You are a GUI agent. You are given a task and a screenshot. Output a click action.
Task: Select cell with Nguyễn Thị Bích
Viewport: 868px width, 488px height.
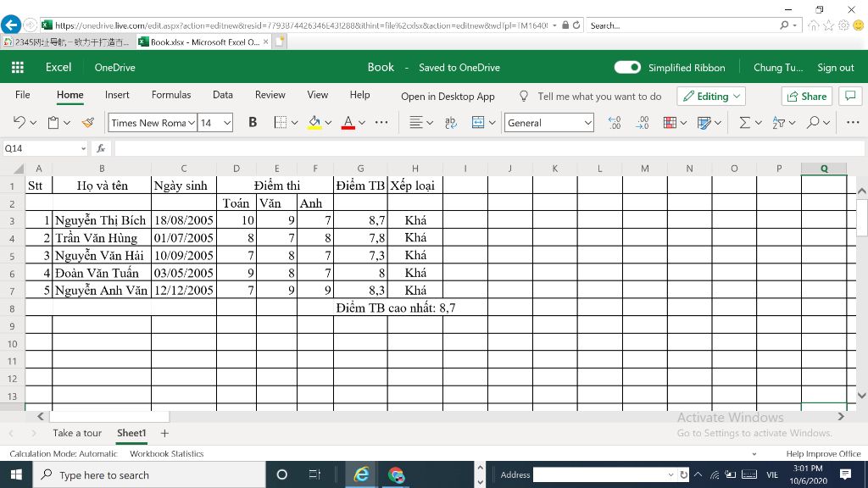tap(102, 220)
